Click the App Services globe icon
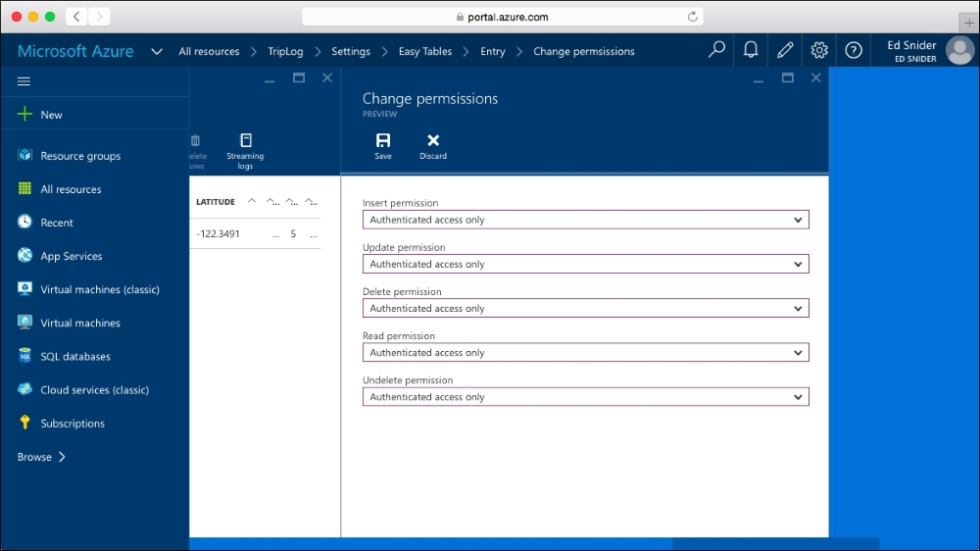 [24, 255]
